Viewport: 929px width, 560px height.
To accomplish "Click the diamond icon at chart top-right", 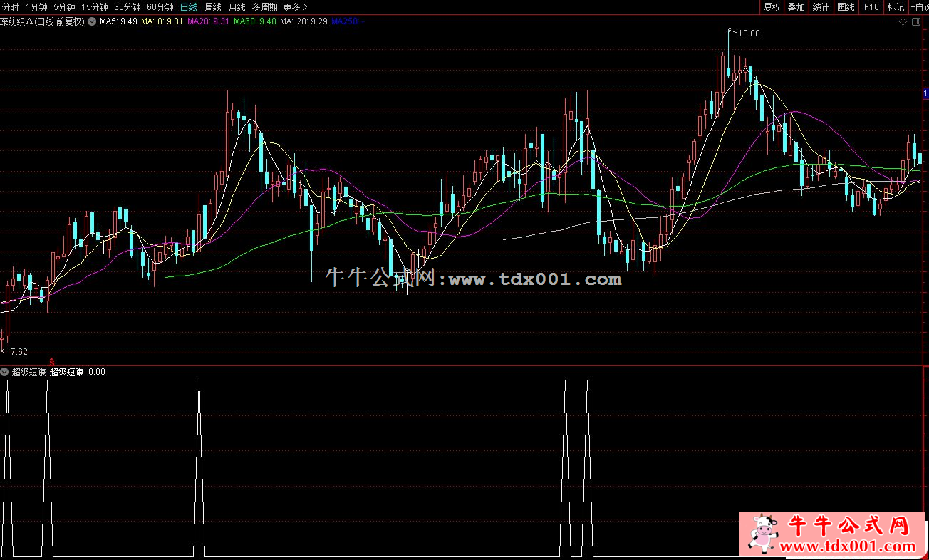I will click(903, 22).
